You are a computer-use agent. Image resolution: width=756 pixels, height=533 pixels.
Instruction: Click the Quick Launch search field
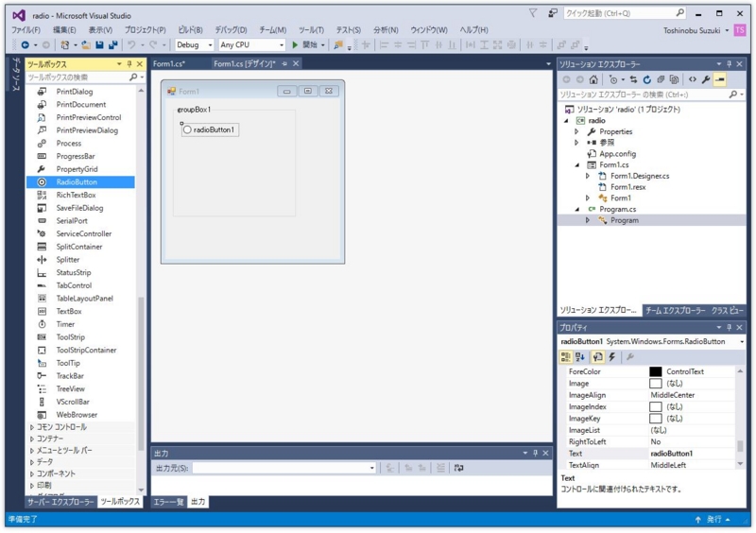coord(625,13)
